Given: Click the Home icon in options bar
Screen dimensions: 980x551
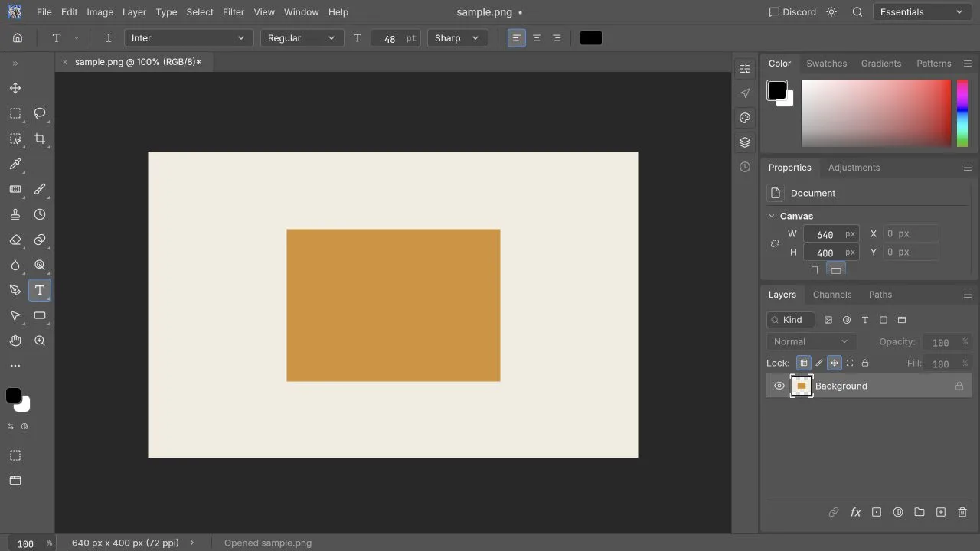Looking at the screenshot, I should pos(18,38).
